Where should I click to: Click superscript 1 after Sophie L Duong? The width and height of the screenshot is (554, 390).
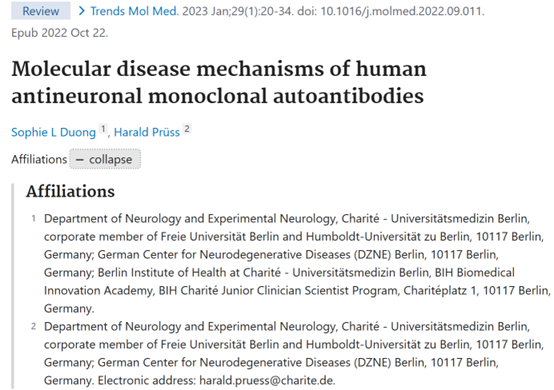103,129
